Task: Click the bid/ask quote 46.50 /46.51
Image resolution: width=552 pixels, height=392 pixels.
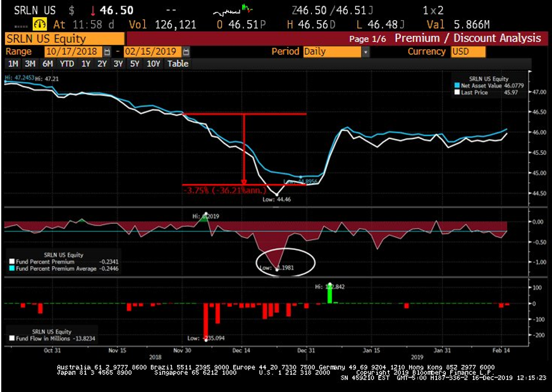Action: pos(333,11)
